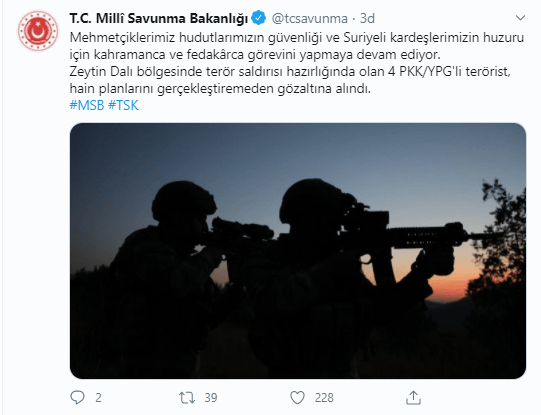Open T.C. Millî Savunma Bakanlığı profile name
The image size is (541, 415).
159,18
